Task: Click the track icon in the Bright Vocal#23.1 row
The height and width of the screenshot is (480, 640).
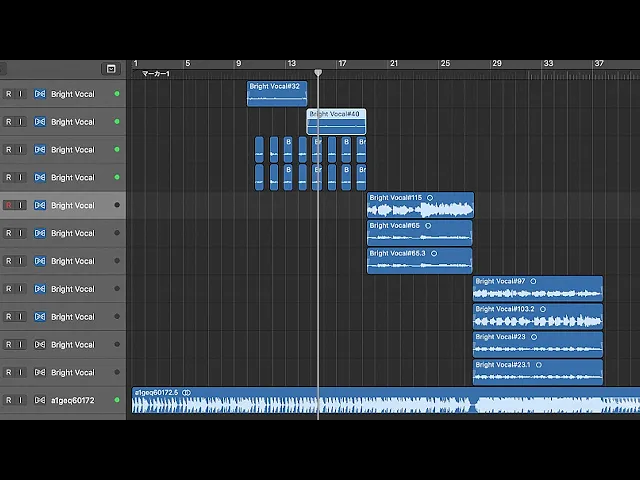Action: tap(40, 372)
